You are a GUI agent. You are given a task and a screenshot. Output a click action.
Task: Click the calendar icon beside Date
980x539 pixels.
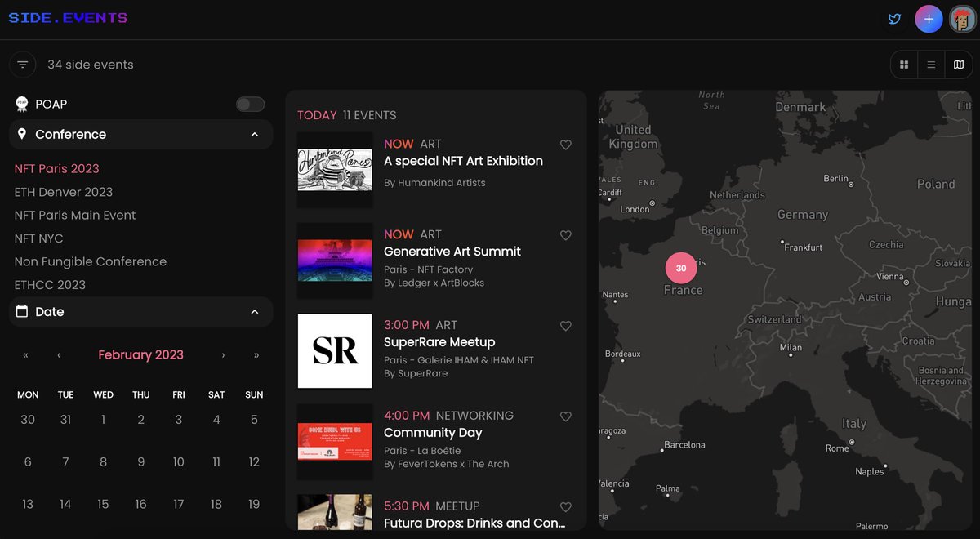[x=22, y=311]
